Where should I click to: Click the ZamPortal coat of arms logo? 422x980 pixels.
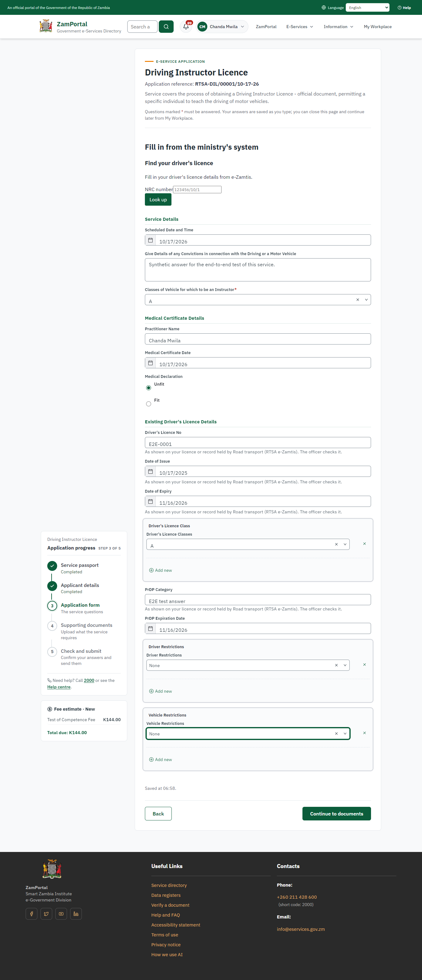pyautogui.click(x=46, y=26)
